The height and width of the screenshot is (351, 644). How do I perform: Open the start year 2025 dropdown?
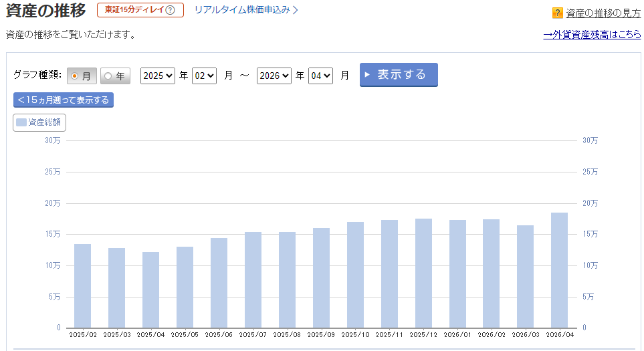click(158, 76)
